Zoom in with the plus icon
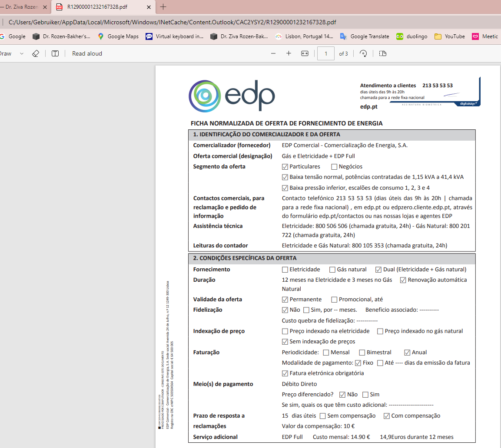This screenshot has width=501, height=448. 289,54
